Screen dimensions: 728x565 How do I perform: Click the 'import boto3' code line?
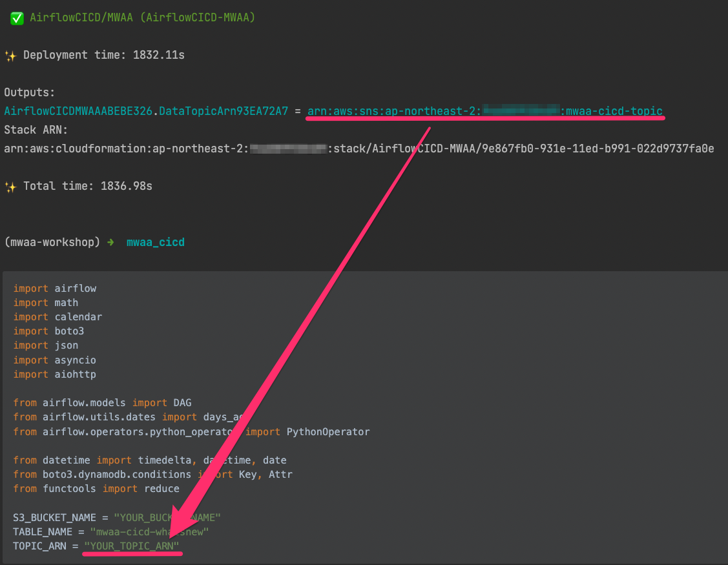pyautogui.click(x=48, y=331)
